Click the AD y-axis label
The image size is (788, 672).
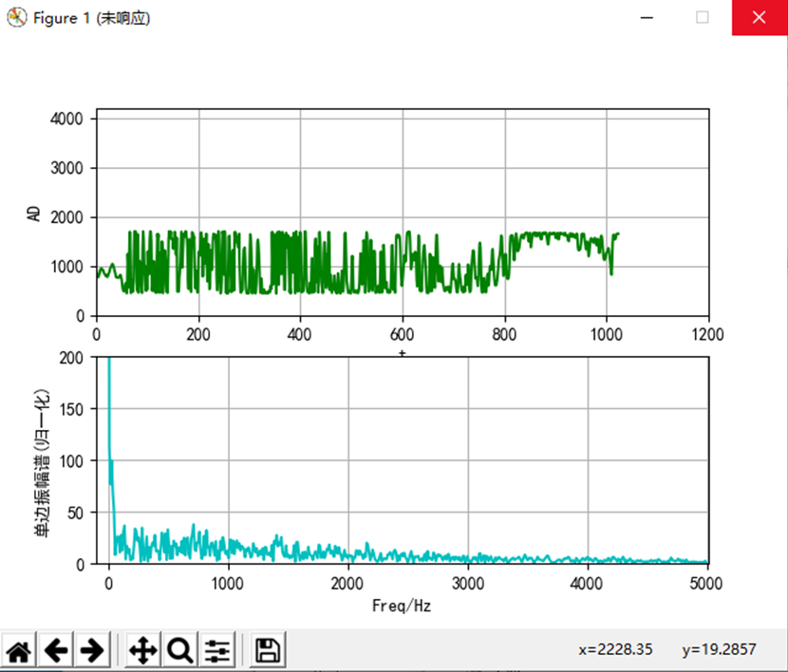tap(33, 214)
